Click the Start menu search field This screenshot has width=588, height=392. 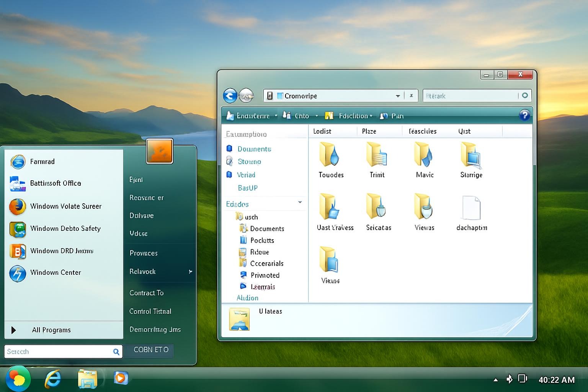coord(57,351)
